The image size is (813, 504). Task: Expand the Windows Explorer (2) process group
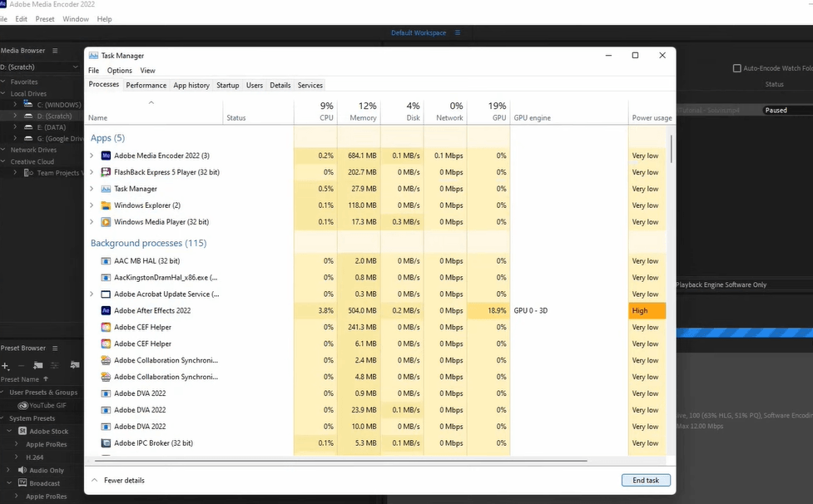92,205
